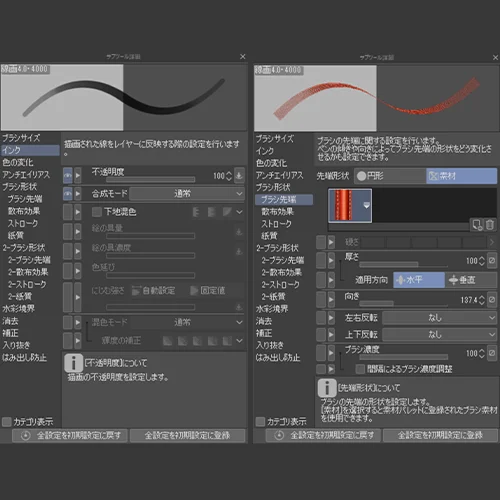Click the add brush tip material icon
Viewport: 500px width, 500px height.
click(x=477, y=225)
